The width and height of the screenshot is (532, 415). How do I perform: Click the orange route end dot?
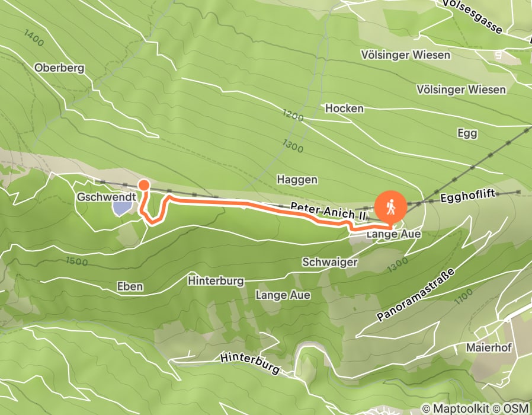(x=144, y=185)
